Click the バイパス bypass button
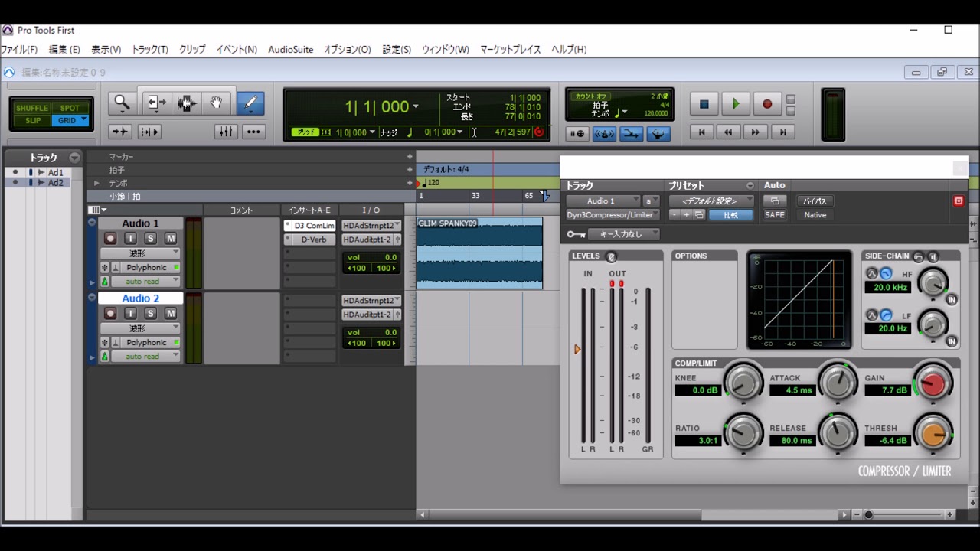Image resolution: width=980 pixels, height=551 pixels. (814, 201)
